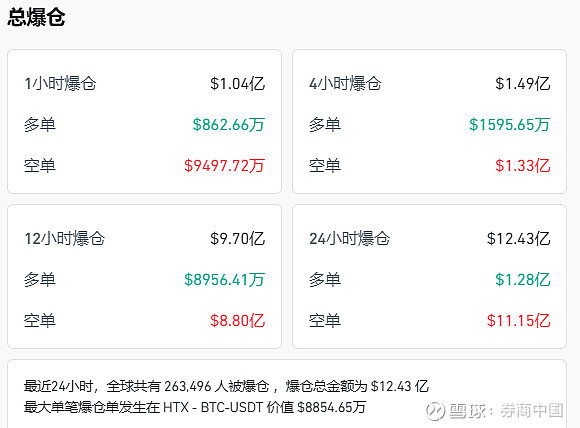Select the 1小时爆仓 label
580x428 pixels.
(x=60, y=84)
